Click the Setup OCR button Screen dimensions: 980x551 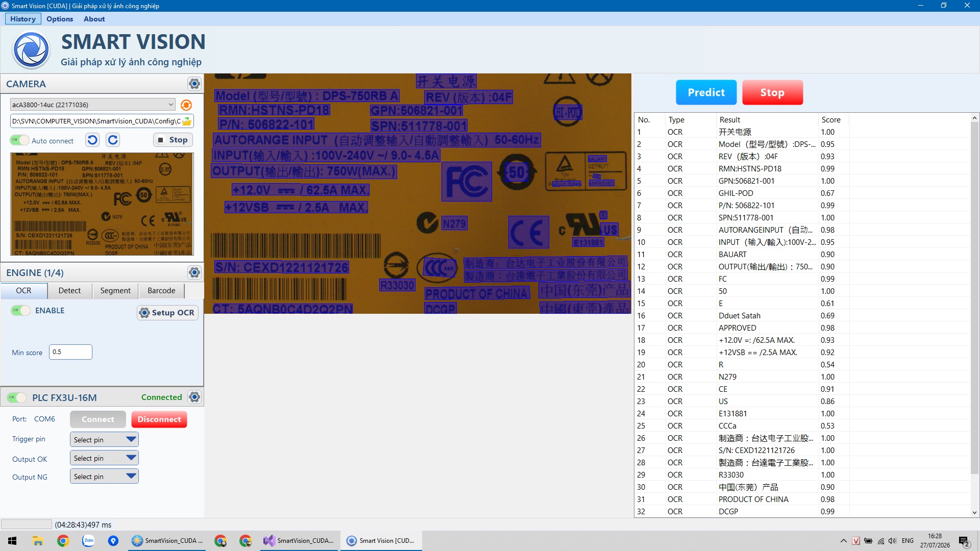point(167,313)
